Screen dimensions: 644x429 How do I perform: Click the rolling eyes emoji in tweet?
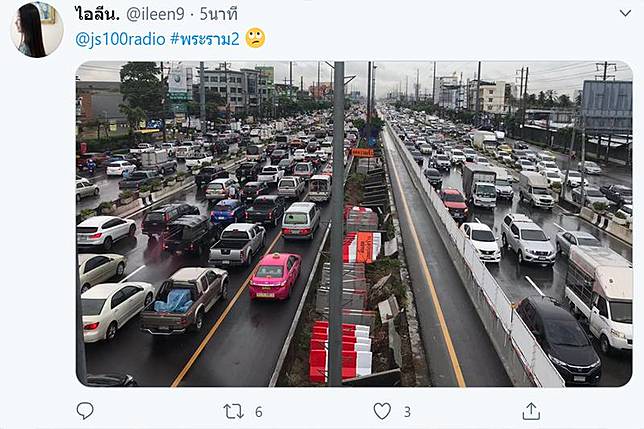point(255,38)
